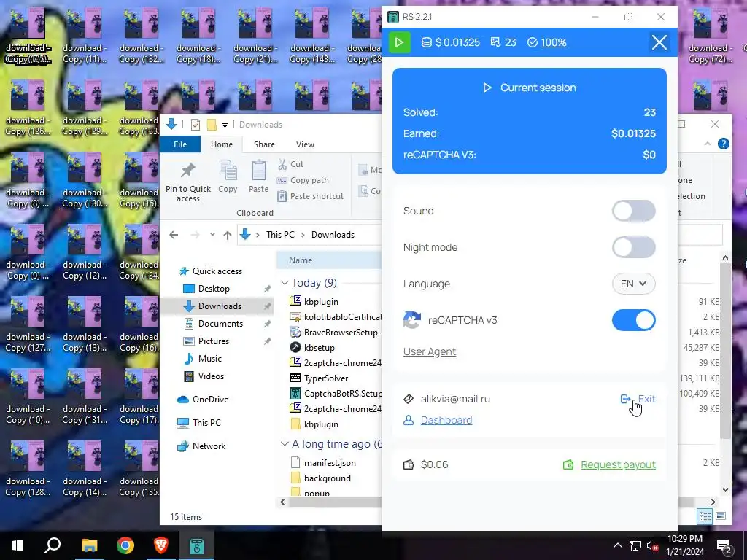Click the Paste ribbon button
This screenshot has height=560, width=747.
(x=258, y=176)
